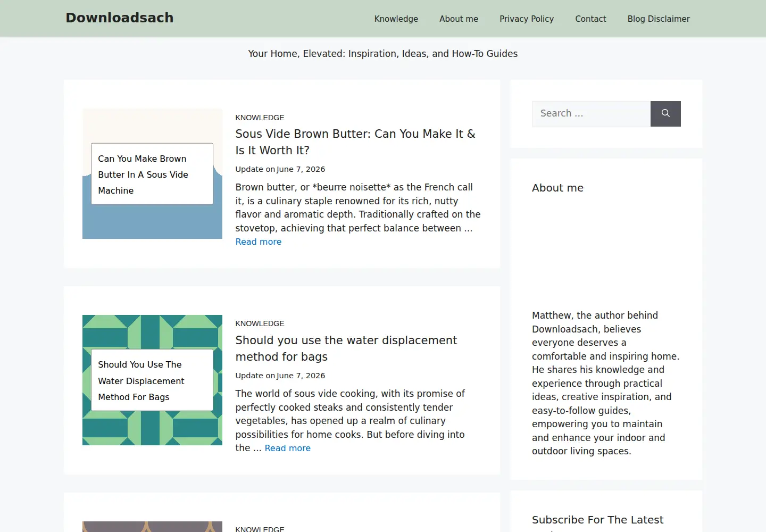Go to About me in navigation
This screenshot has height=532, width=766.
(459, 19)
